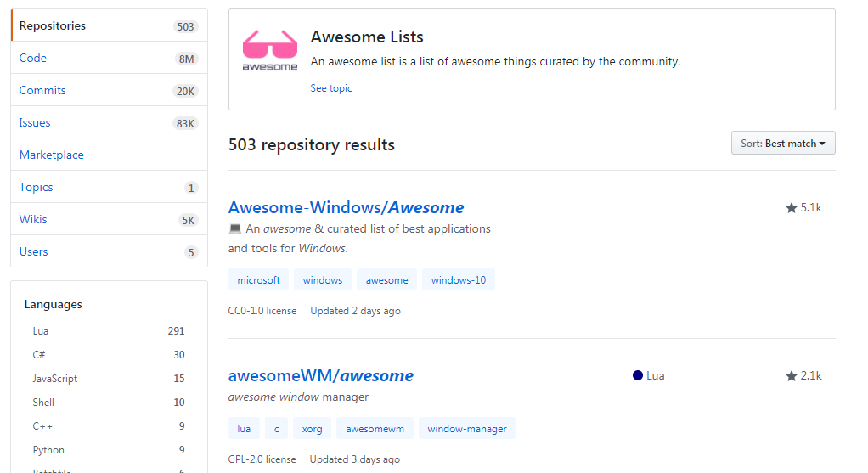
Task: Click the star icon showing 5.1k
Action: [791, 208]
